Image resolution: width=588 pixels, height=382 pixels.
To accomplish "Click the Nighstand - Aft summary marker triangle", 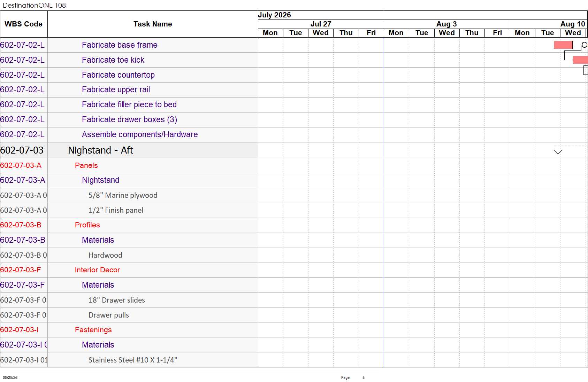I will pyautogui.click(x=558, y=151).
